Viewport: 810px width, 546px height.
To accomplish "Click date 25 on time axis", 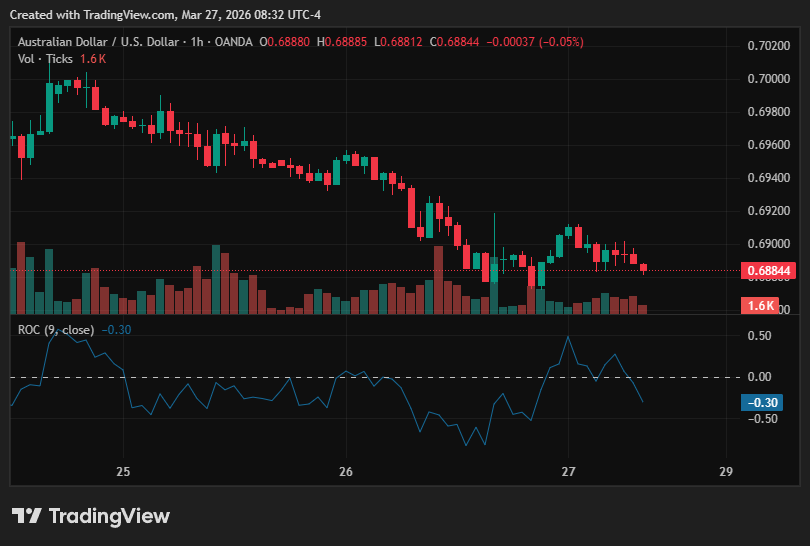I will [x=123, y=471].
